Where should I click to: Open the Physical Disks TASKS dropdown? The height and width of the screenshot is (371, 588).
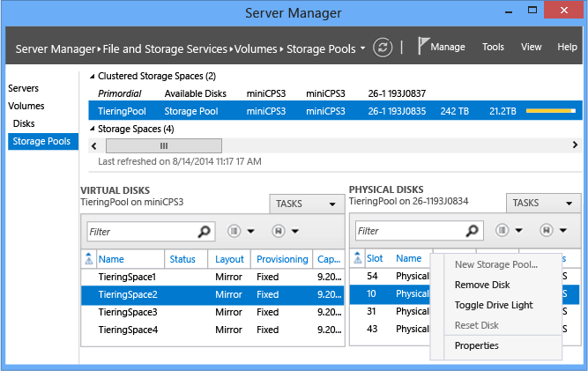click(543, 204)
